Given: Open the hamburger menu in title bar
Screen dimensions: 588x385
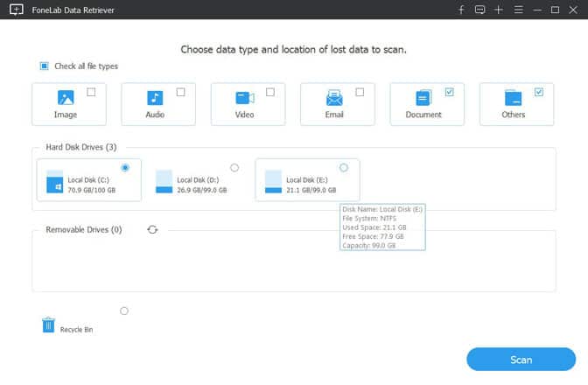Looking at the screenshot, I should point(518,10).
